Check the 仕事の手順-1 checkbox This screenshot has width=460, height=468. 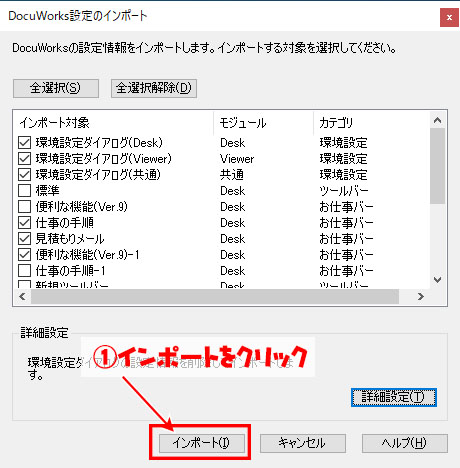(24, 271)
